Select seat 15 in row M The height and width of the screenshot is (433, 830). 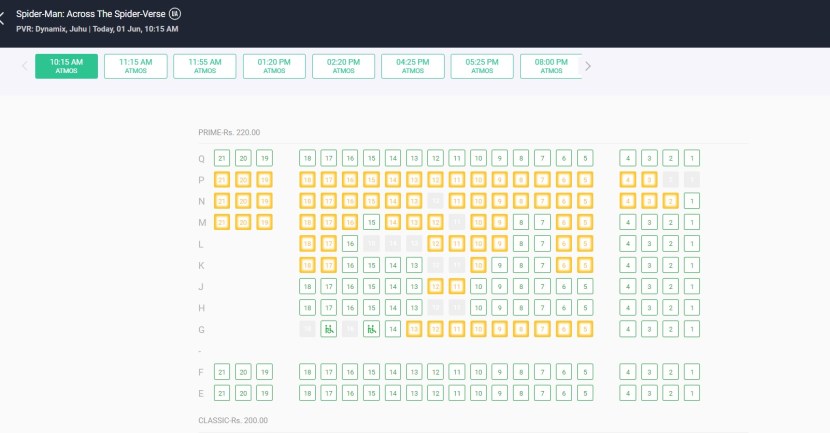pos(371,222)
